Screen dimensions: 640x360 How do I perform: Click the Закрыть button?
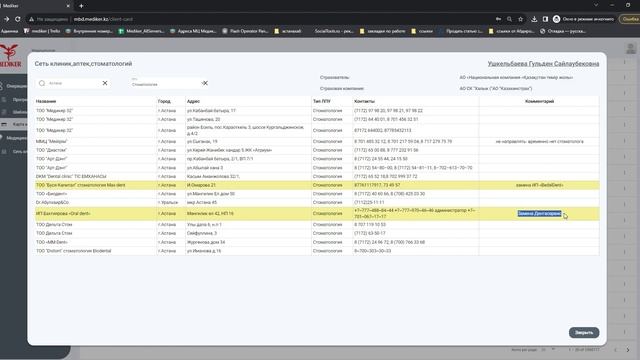[x=584, y=332]
